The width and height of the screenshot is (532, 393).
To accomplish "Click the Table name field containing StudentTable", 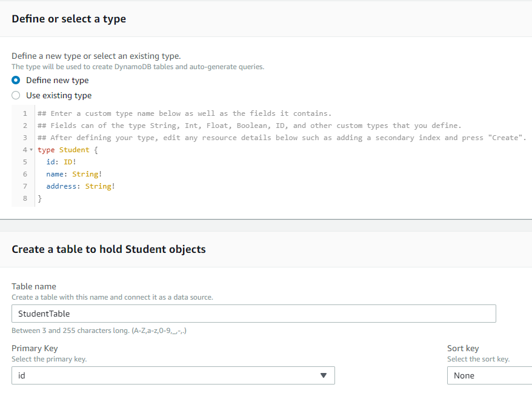I will [x=253, y=314].
